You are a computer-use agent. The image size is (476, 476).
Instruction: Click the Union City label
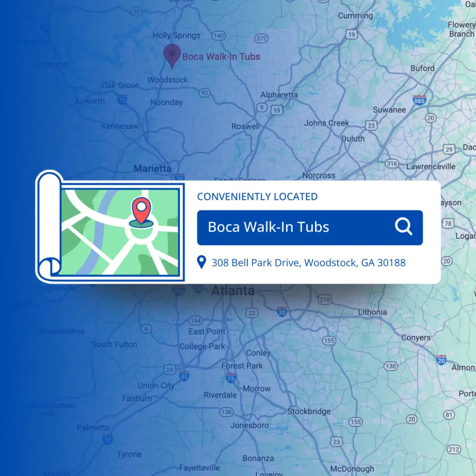coord(156,385)
